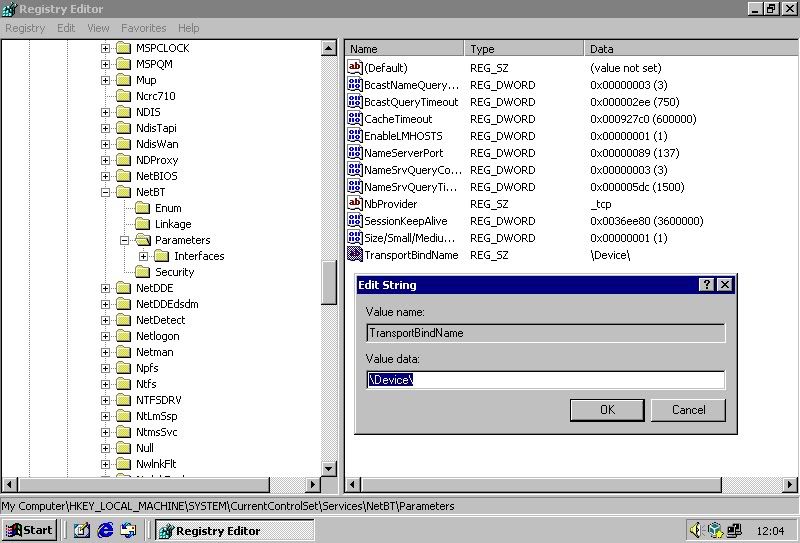Image resolution: width=800 pixels, height=543 pixels.
Task: Click the tree pane vertical scrollbar thumb
Action: click(x=329, y=282)
